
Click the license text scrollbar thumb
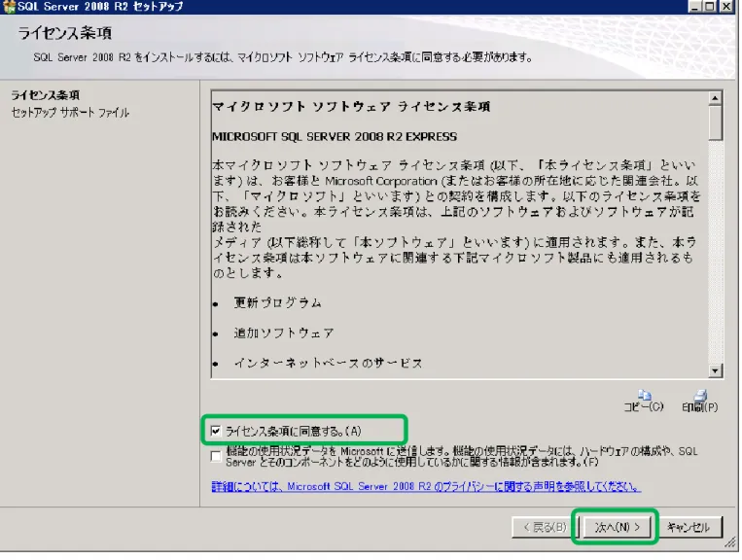coord(715,122)
